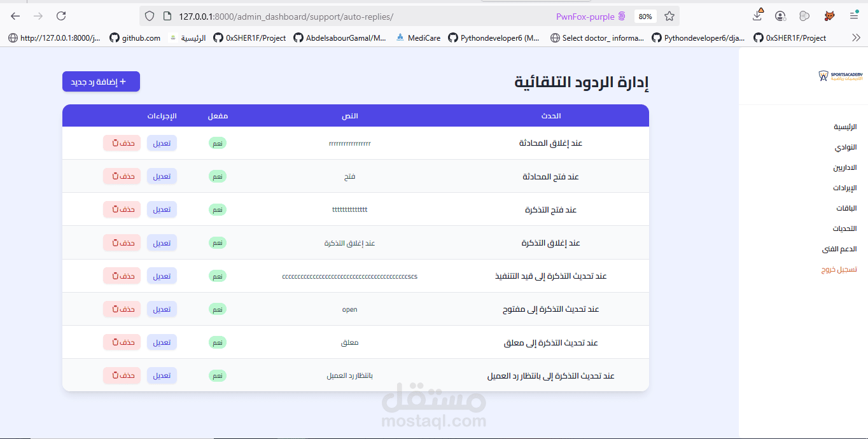
Task: Click the rrrrrrrrrrrrrrrr reply text
Action: pos(350,144)
